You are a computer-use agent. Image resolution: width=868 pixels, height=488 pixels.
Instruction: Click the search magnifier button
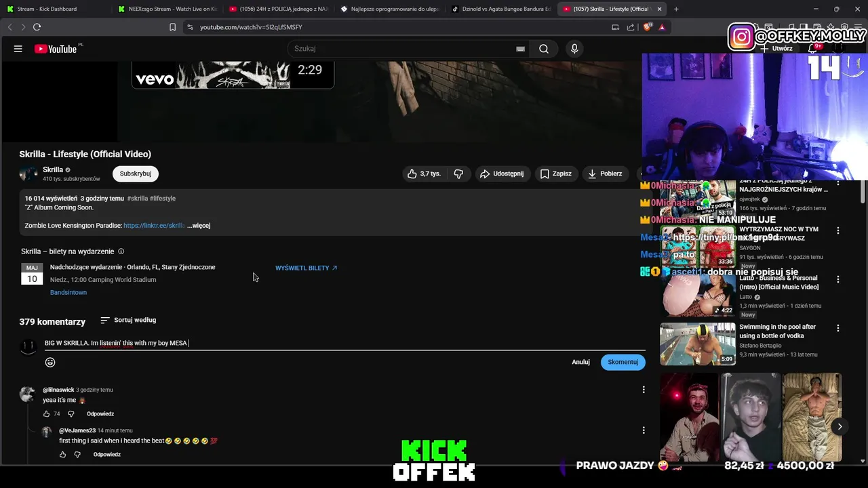[x=544, y=49]
